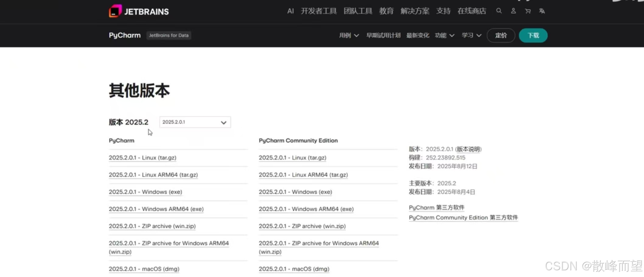
Task: Click the teal 下载 button
Action: tap(533, 35)
